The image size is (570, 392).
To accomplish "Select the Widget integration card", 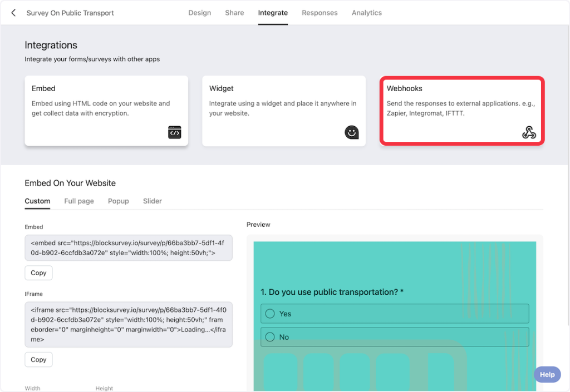I will (284, 111).
